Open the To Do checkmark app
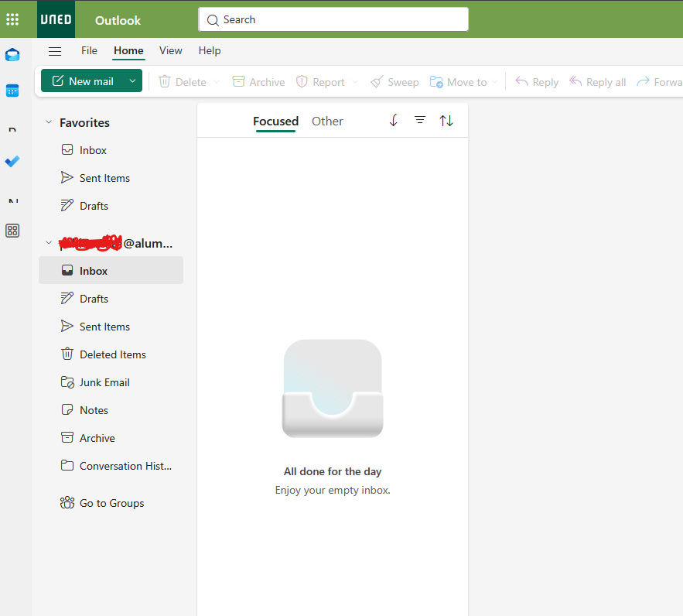This screenshot has width=683, height=616. point(12,161)
